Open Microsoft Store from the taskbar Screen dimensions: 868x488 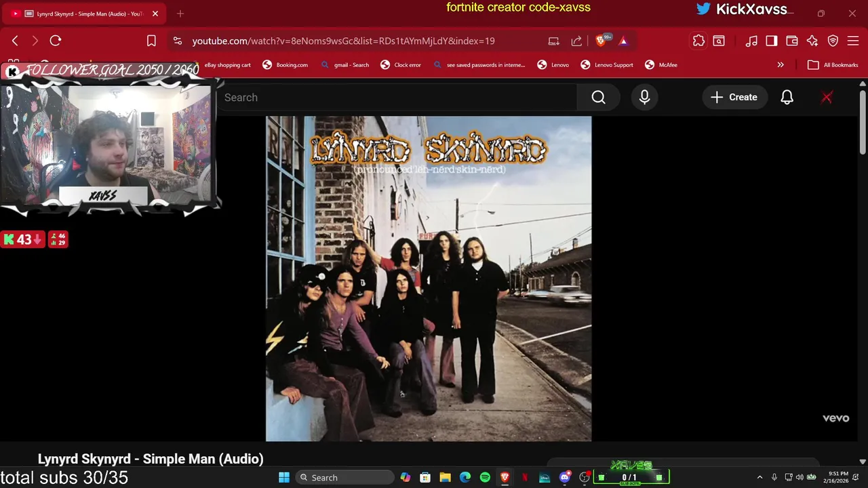(425, 478)
